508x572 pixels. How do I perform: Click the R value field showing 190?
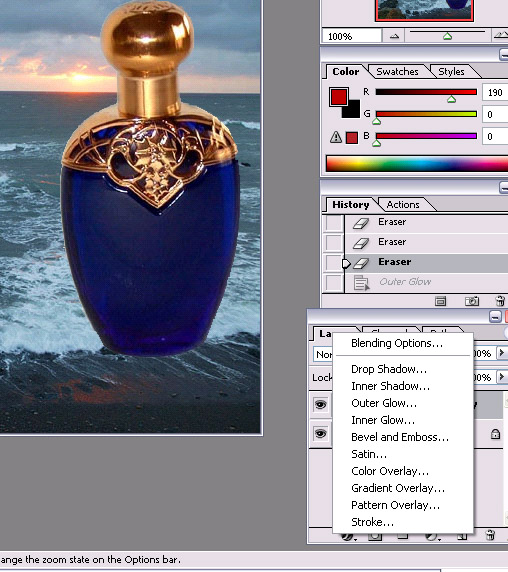[x=495, y=92]
